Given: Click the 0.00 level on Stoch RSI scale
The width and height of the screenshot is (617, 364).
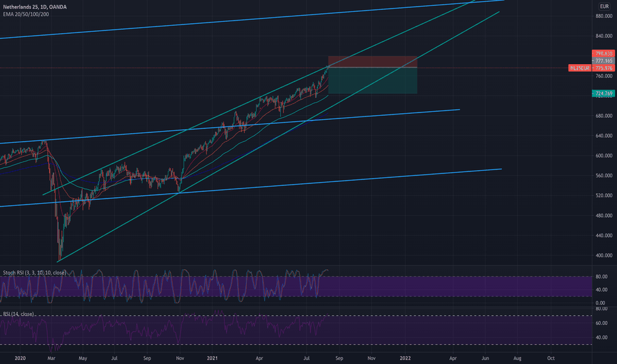Looking at the screenshot, I should [600, 303].
